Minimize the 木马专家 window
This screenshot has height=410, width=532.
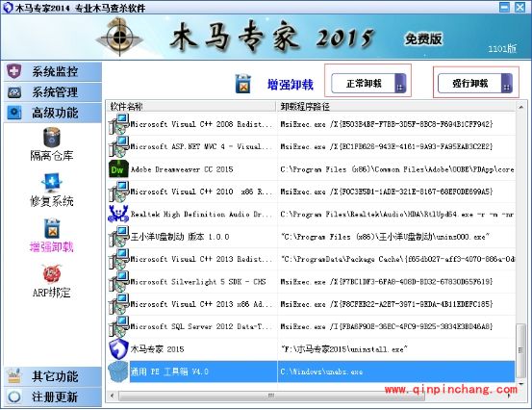(504, 7)
